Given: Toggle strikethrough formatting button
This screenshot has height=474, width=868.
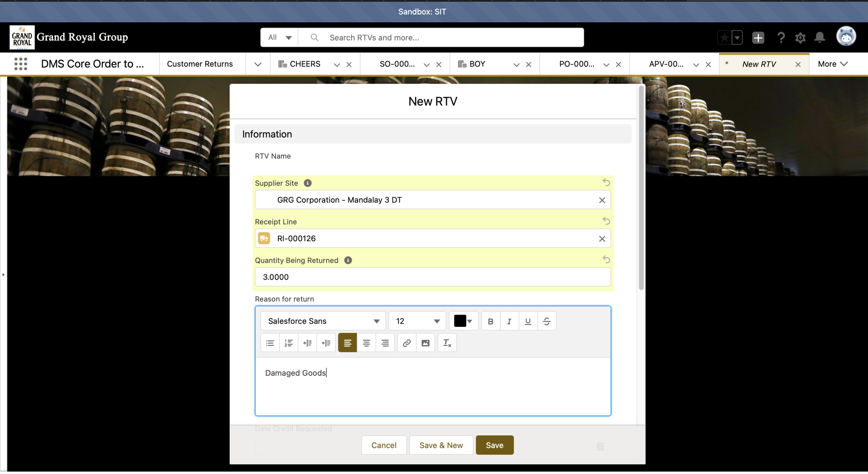Looking at the screenshot, I should [x=546, y=321].
